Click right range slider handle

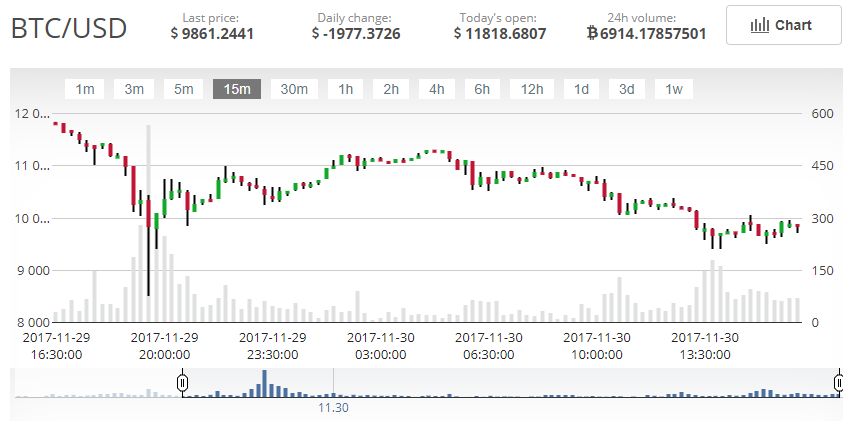(838, 382)
